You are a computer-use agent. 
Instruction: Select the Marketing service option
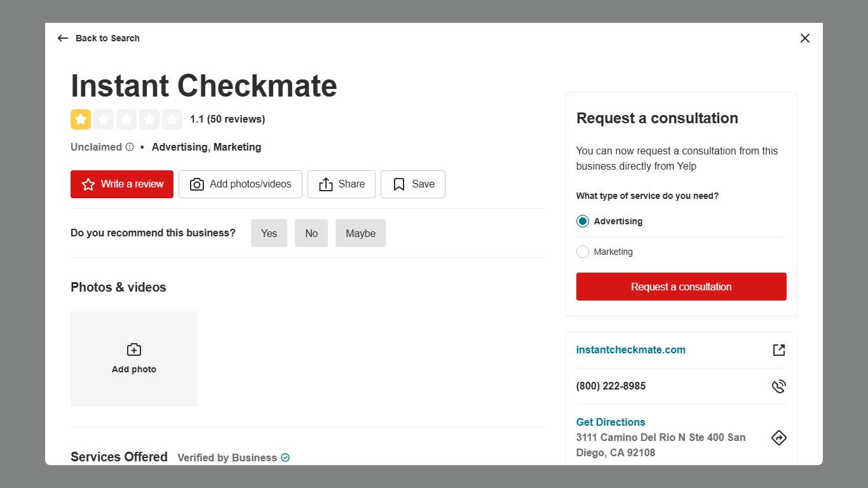coord(583,252)
